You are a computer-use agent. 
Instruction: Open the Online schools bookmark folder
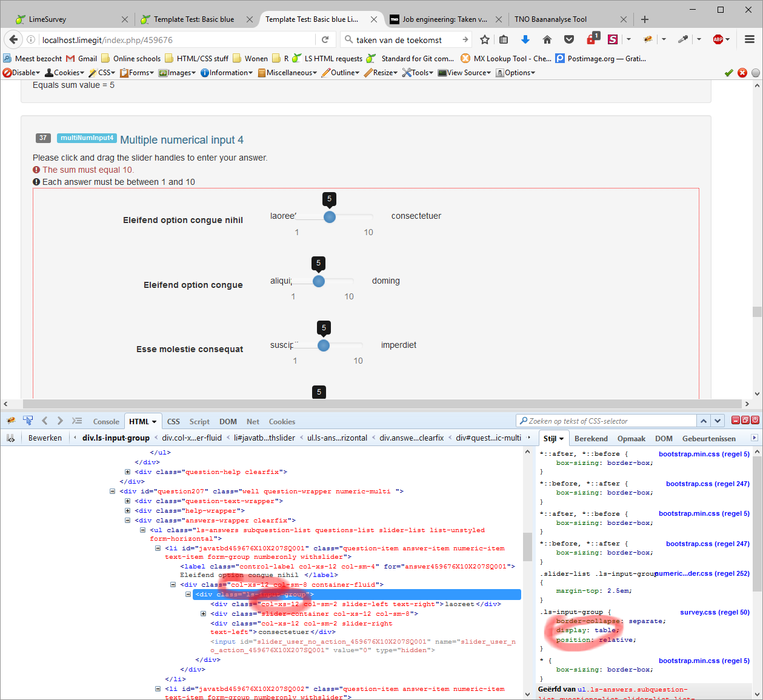(131, 58)
